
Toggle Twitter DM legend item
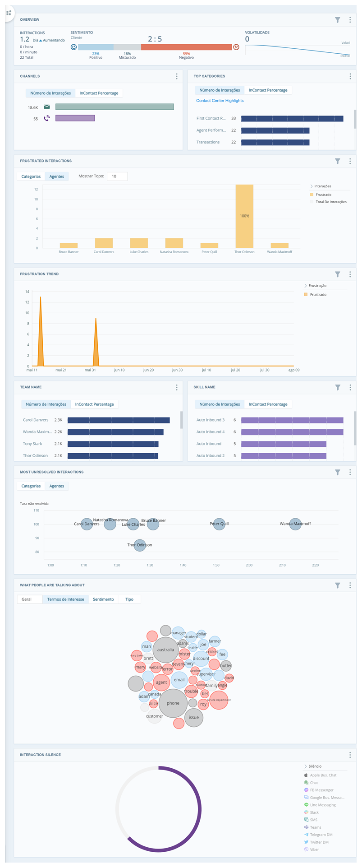click(316, 842)
